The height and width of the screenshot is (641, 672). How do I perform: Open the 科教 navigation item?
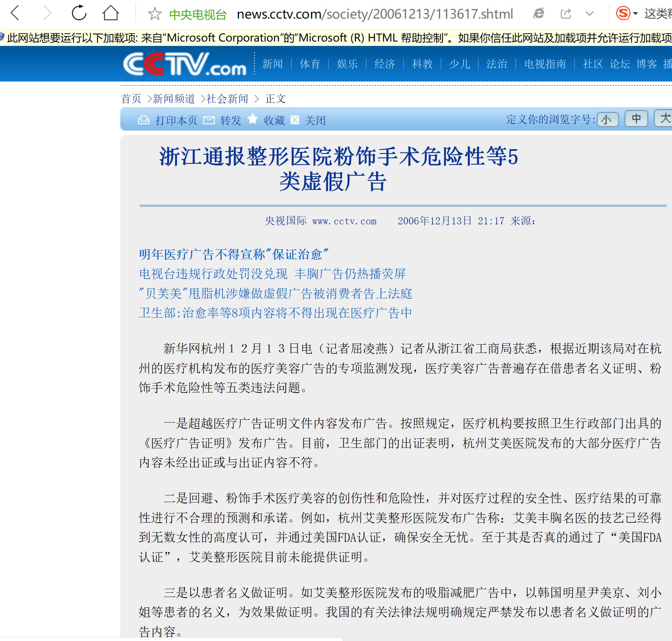click(422, 64)
